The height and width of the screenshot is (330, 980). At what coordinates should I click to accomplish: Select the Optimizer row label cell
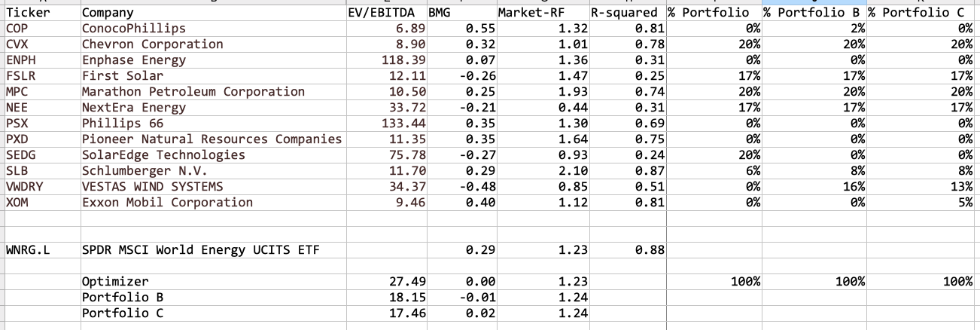click(x=213, y=281)
